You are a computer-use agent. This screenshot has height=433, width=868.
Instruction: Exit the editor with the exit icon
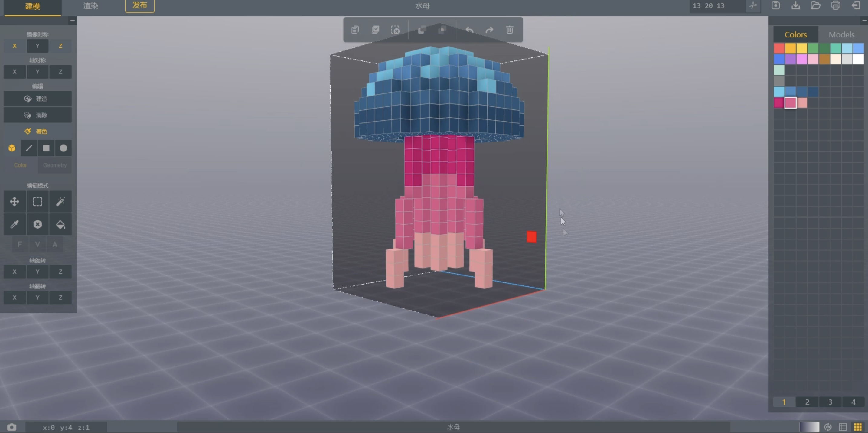point(856,5)
